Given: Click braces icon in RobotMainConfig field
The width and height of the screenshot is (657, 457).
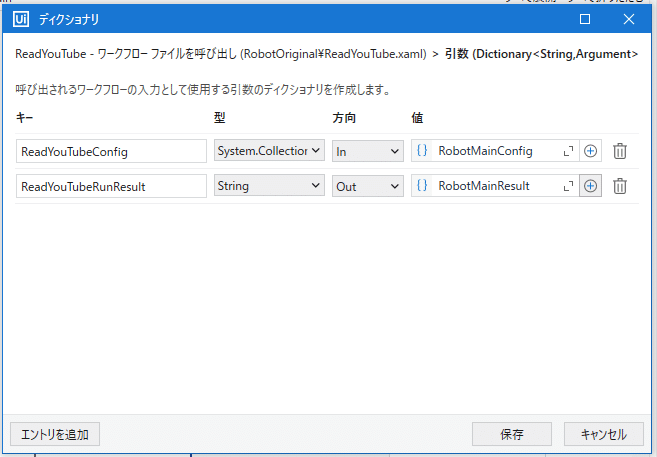Looking at the screenshot, I should [x=422, y=151].
